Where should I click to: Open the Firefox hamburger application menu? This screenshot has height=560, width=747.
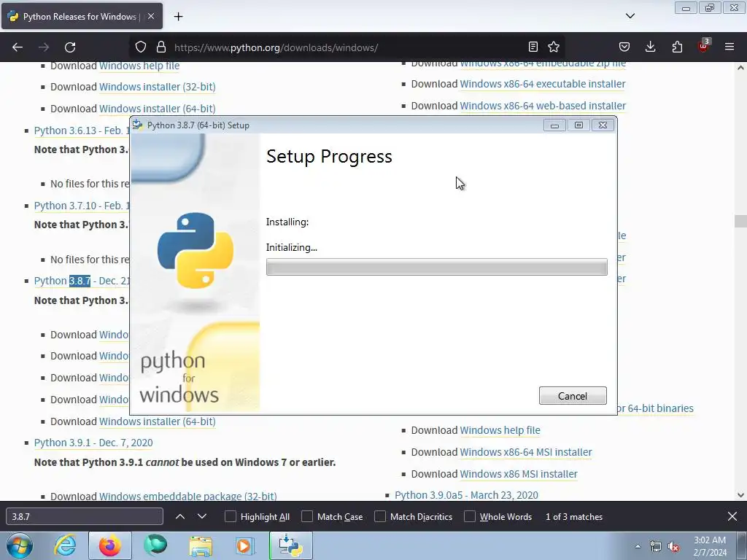(729, 47)
